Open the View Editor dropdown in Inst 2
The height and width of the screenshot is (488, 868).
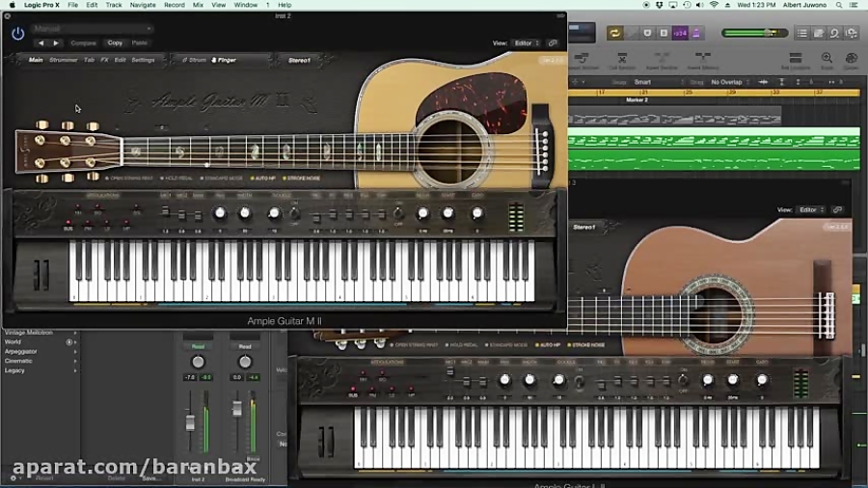527,42
